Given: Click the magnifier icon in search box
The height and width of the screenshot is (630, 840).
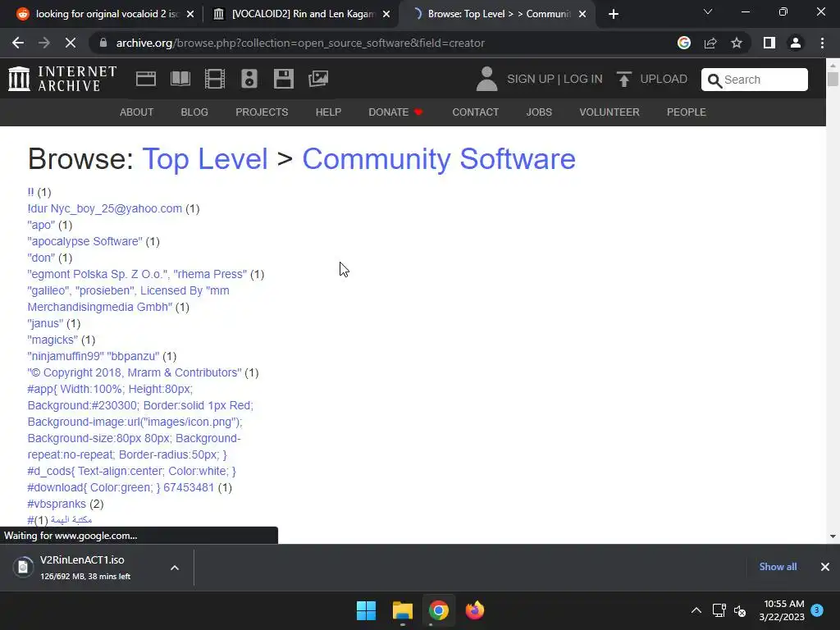Looking at the screenshot, I should coord(714,80).
